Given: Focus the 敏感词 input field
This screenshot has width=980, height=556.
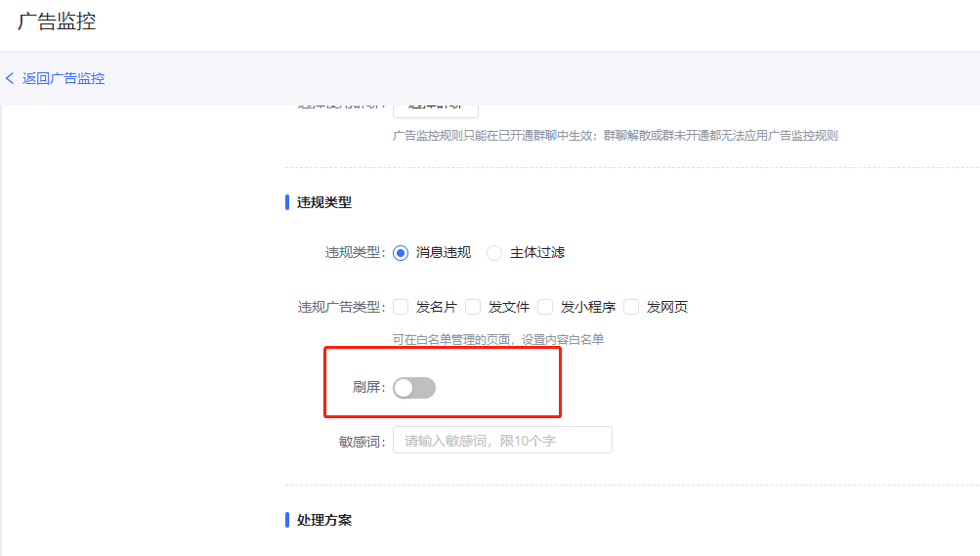Looking at the screenshot, I should (502, 441).
